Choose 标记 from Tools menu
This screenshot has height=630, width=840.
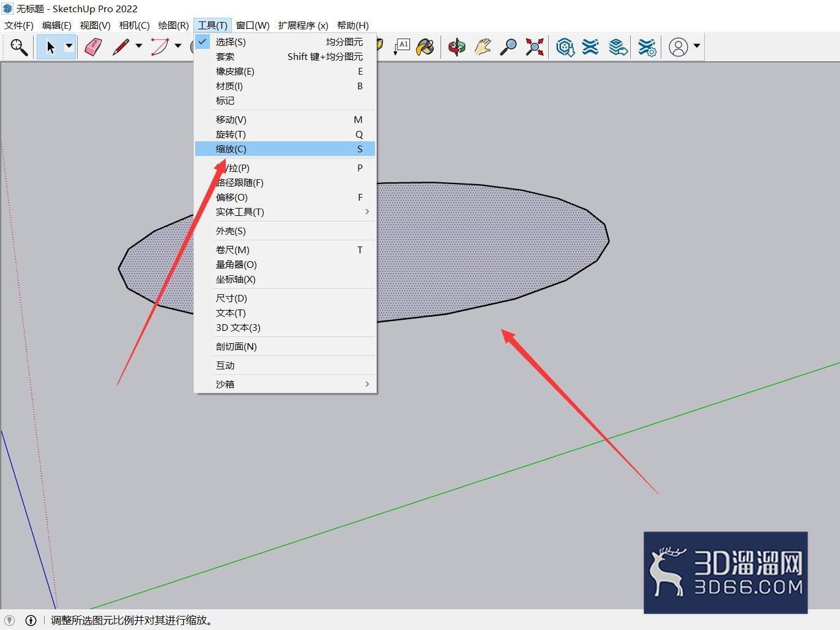[285, 100]
